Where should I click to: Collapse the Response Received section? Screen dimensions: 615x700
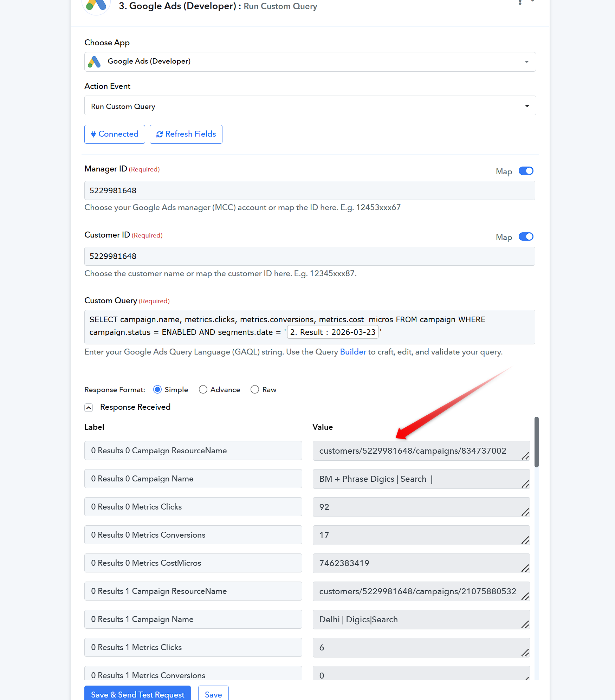(89, 408)
